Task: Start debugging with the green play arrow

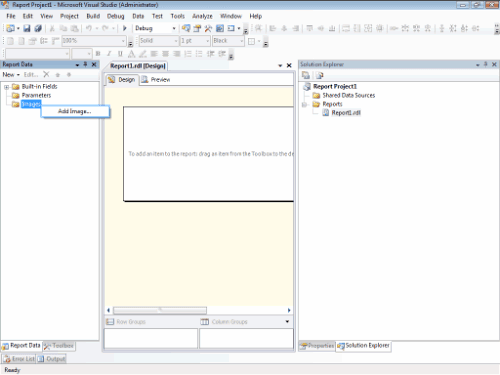Action: point(125,28)
